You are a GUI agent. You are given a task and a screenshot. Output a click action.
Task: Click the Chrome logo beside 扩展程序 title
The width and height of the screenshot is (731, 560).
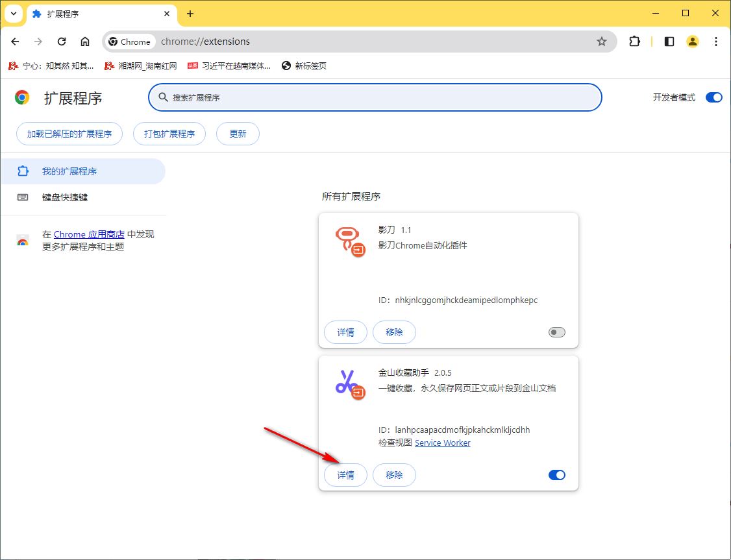coord(22,97)
